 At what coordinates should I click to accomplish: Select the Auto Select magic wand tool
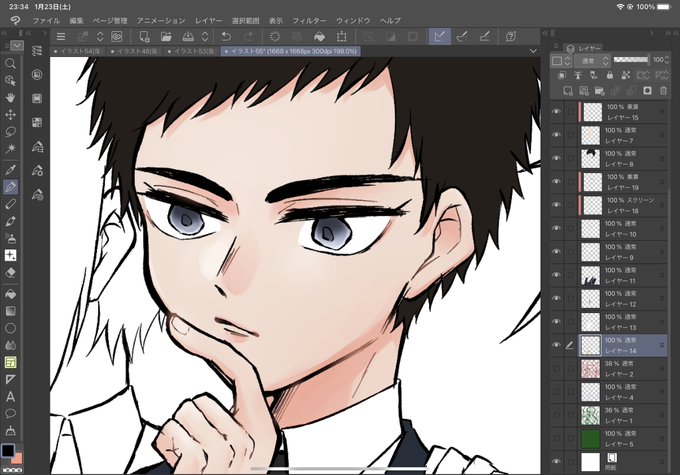pyautogui.click(x=10, y=149)
